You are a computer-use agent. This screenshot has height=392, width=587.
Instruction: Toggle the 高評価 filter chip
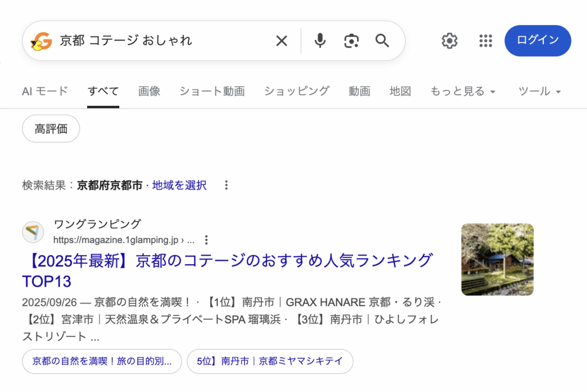[51, 129]
